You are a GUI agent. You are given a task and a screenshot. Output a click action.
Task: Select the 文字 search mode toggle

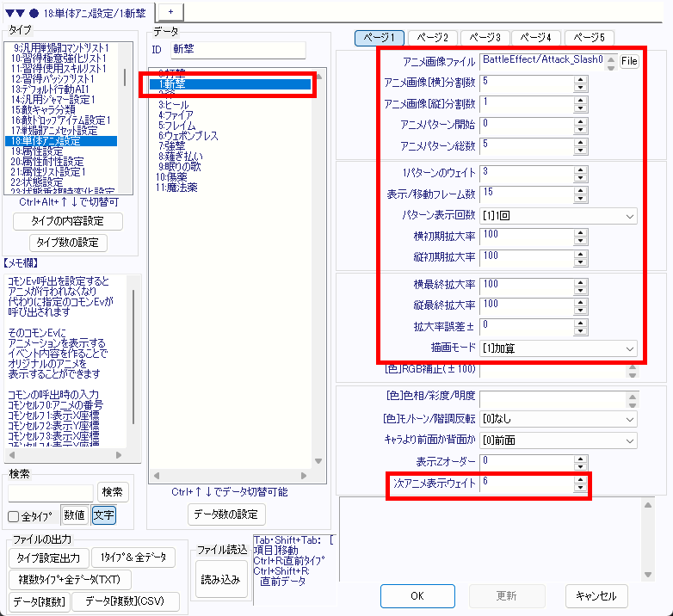[103, 515]
